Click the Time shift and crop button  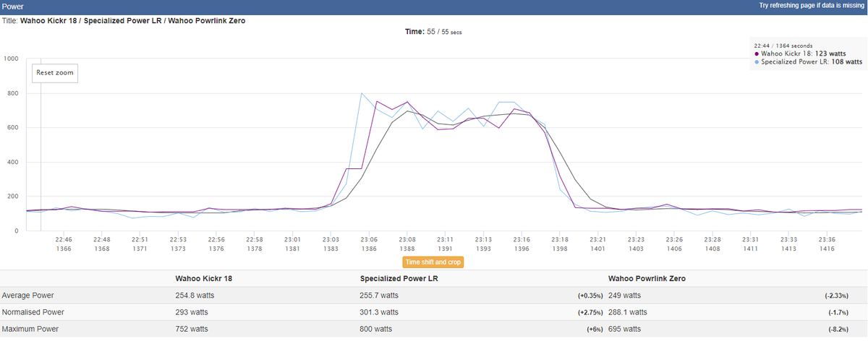click(x=433, y=262)
